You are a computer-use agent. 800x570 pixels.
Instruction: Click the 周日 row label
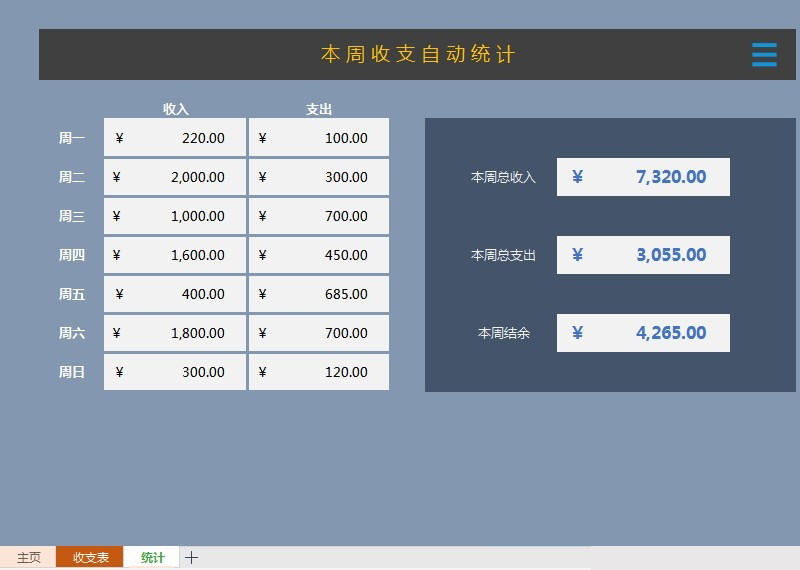pos(72,372)
